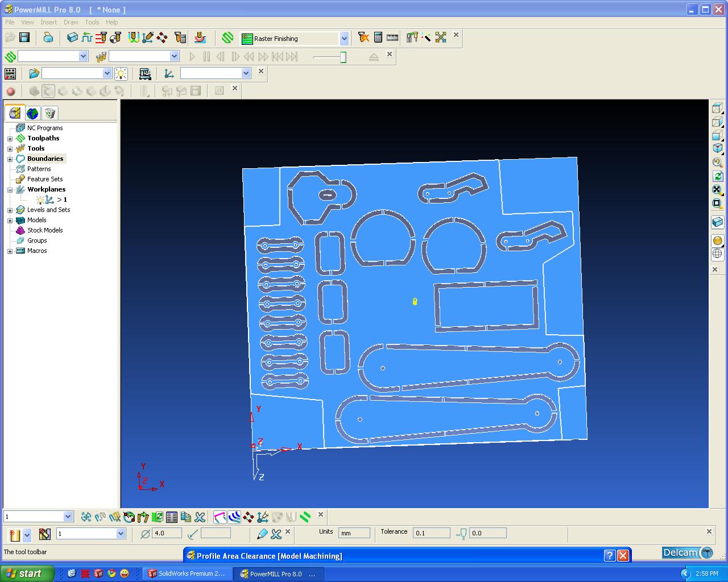The width and height of the screenshot is (728, 582).
Task: Click the Tolerance input field
Action: pyautogui.click(x=431, y=533)
